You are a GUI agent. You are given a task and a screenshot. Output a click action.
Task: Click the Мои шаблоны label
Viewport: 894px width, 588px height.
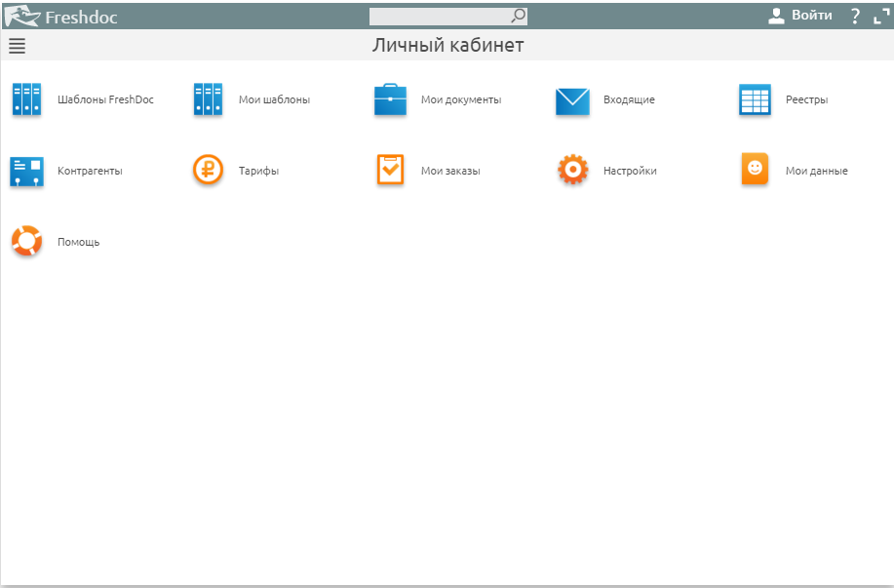click(274, 99)
